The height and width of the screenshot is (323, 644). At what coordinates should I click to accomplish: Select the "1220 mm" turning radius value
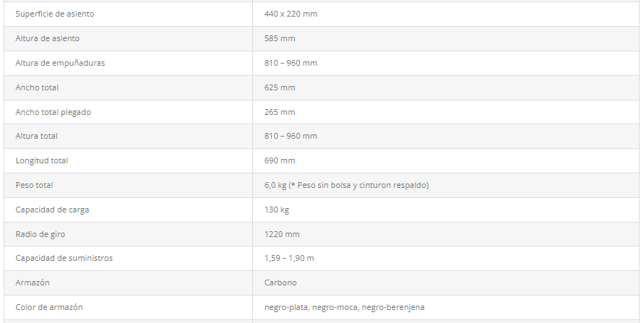282,234
